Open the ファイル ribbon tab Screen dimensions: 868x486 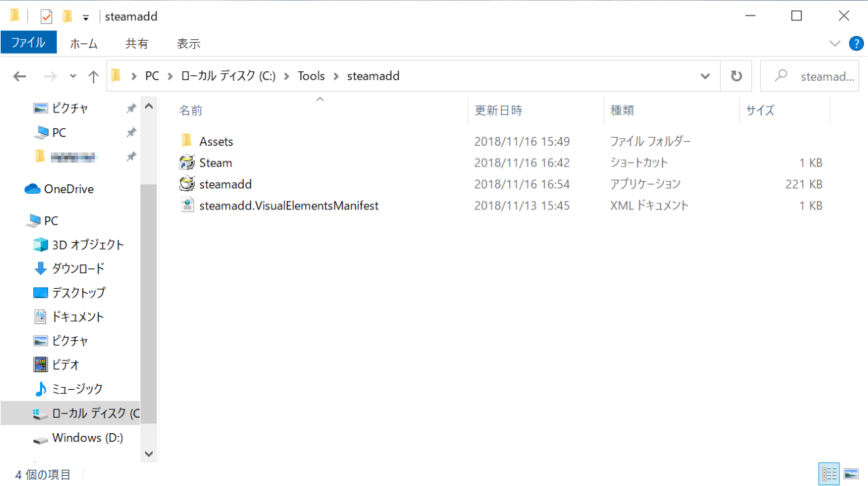[x=28, y=43]
